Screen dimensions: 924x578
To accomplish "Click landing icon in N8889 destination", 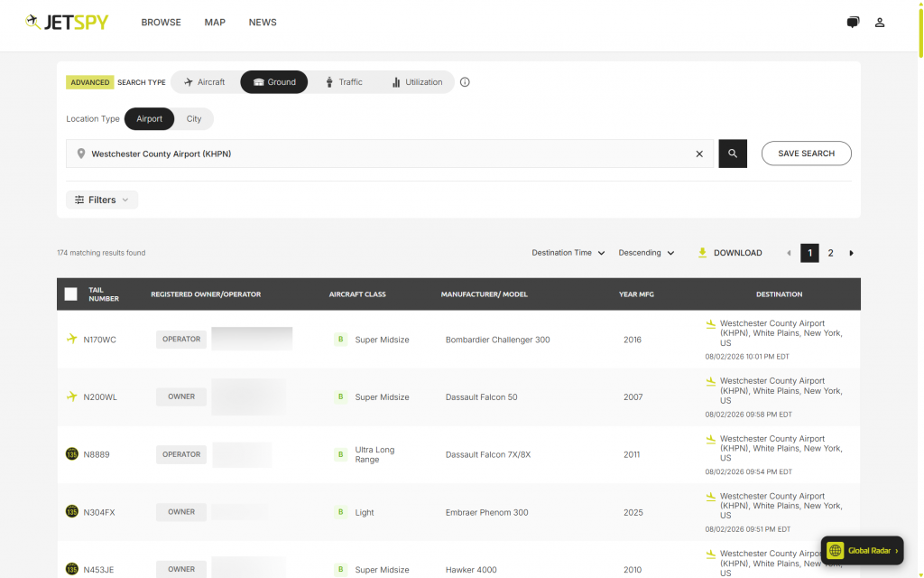I will [x=711, y=439].
